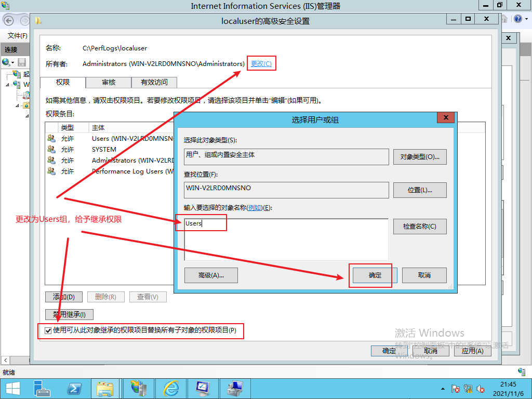The image size is (532, 399).
Task: Click the user icon of Performance Log Users row
Action: click(x=51, y=170)
